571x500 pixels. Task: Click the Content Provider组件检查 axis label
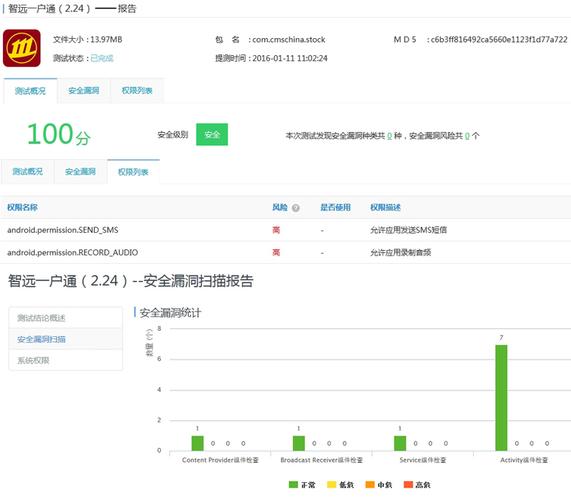[220, 460]
